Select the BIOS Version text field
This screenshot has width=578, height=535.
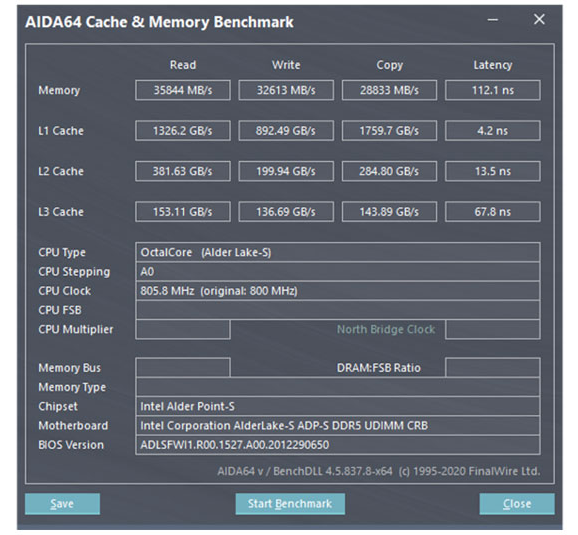338,445
